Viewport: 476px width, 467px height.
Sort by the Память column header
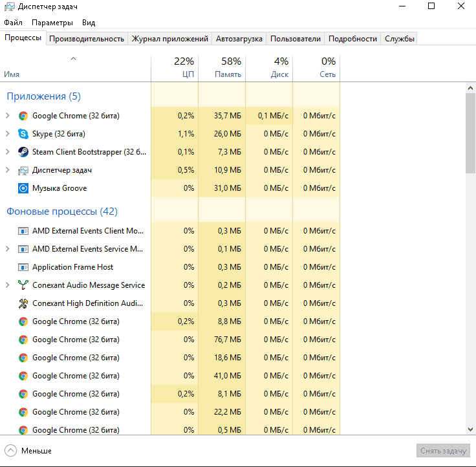coord(222,68)
